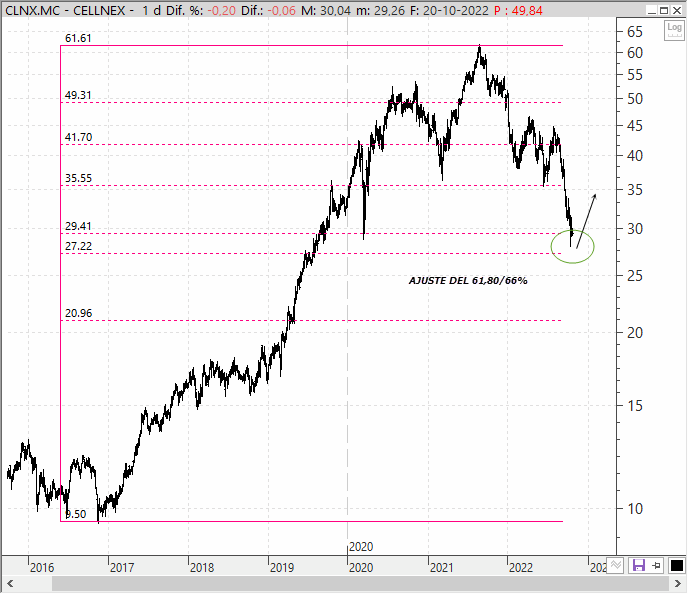Click the pushpin icon
This screenshot has width=688, height=594.
tap(657, 565)
